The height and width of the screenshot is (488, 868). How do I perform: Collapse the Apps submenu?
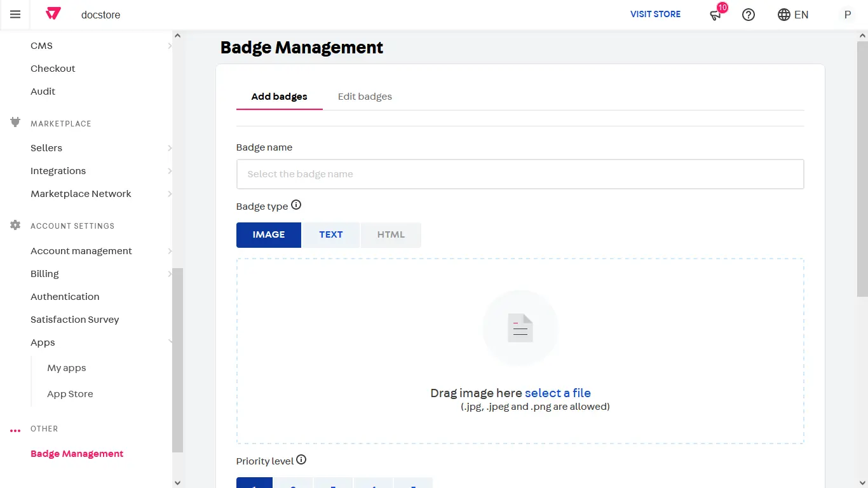click(x=169, y=342)
